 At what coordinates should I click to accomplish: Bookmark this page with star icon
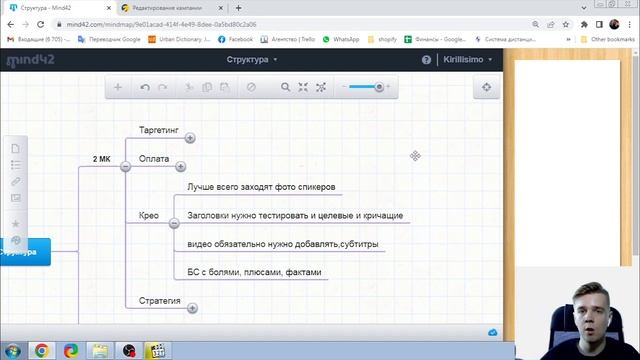pyautogui.click(x=566, y=24)
